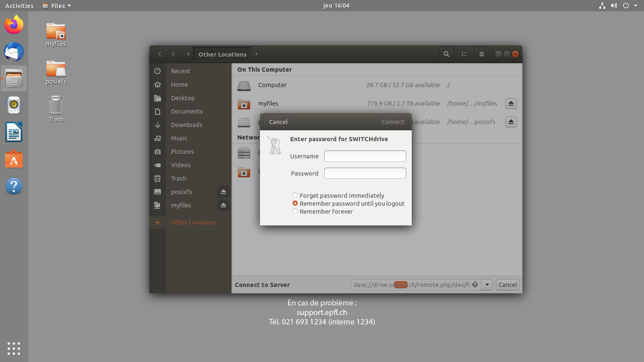Open myfiles location in sidebar
644x362 pixels.
[181, 205]
